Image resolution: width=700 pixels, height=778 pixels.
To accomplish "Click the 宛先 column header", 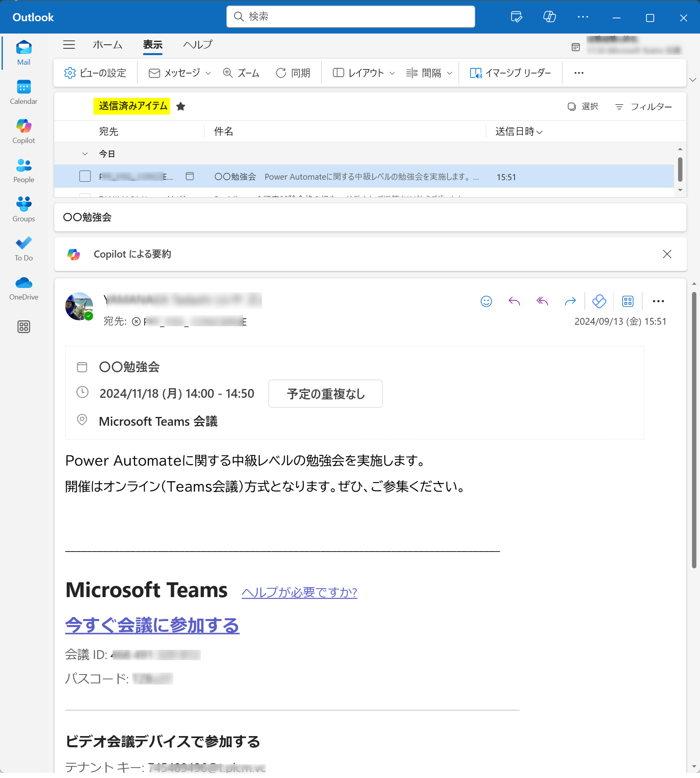I will (109, 131).
